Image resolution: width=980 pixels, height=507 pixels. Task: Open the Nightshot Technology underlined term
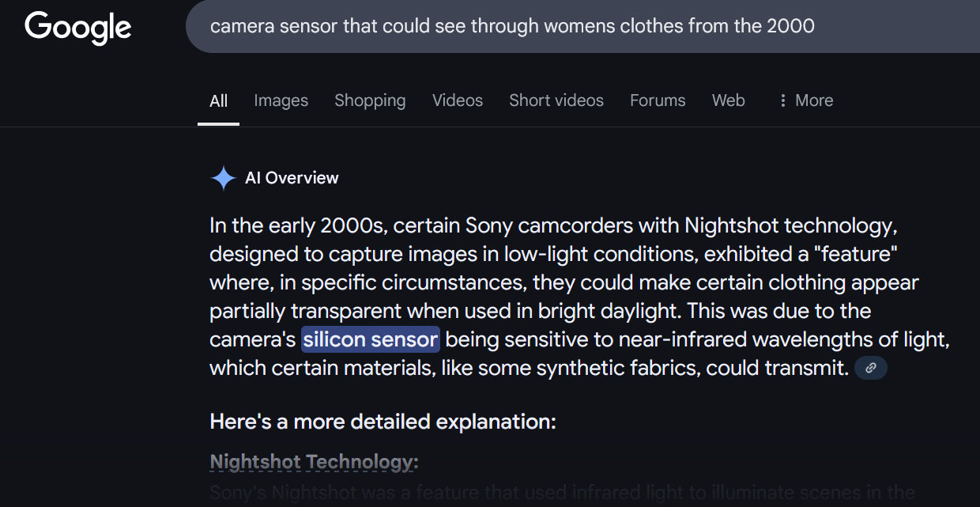click(314, 461)
